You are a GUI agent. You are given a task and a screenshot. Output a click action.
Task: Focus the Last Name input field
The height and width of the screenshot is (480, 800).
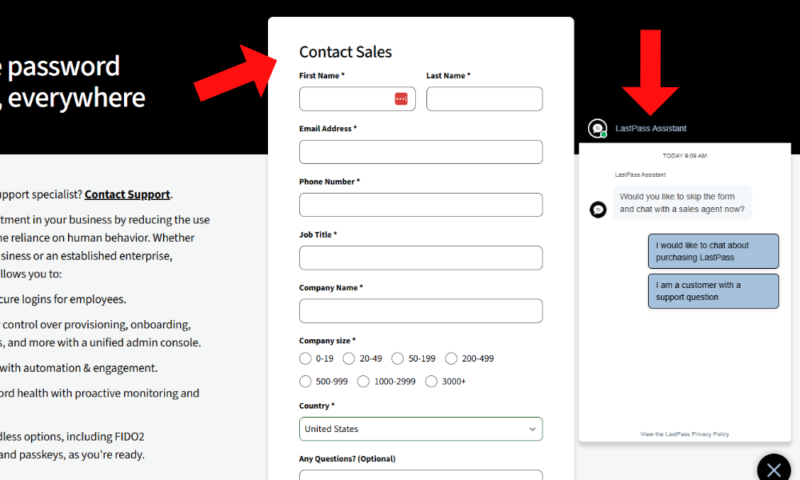[484, 98]
